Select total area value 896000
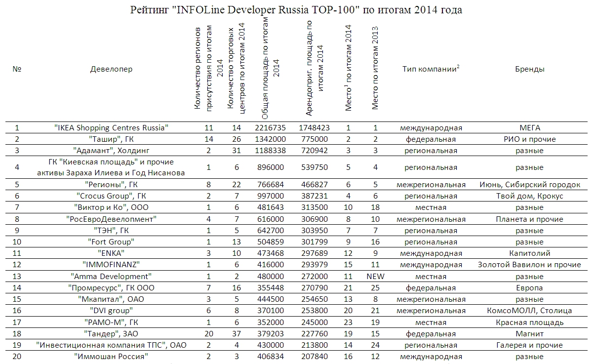595x364 pixels. 272,167
